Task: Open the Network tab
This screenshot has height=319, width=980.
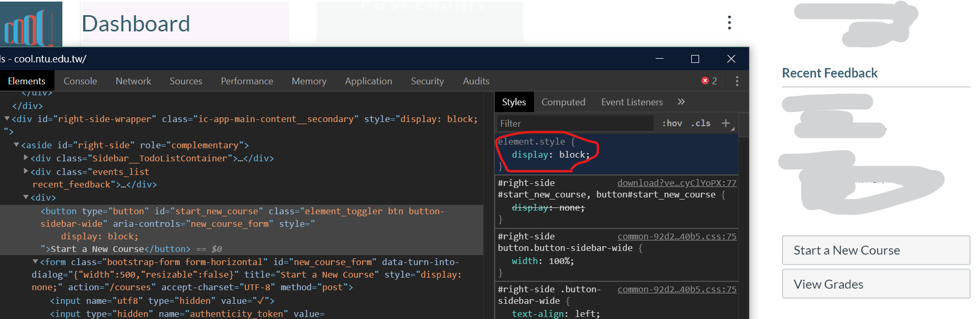Action: tap(133, 81)
